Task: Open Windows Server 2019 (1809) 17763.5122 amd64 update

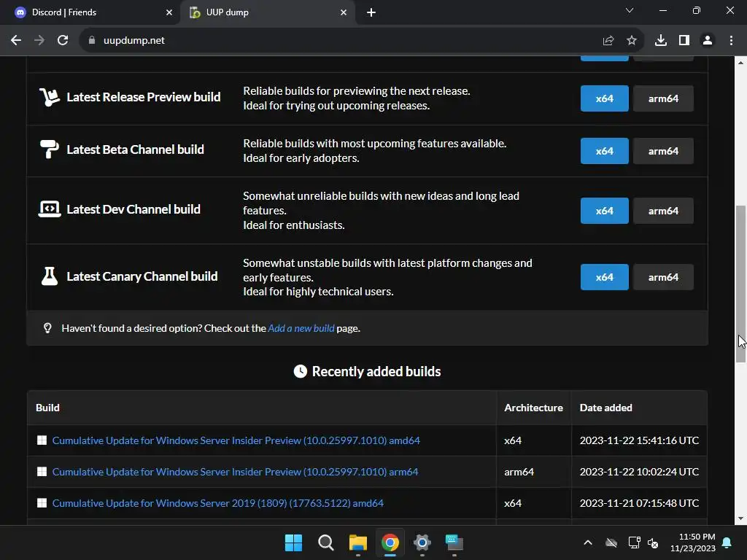Action: [217, 503]
